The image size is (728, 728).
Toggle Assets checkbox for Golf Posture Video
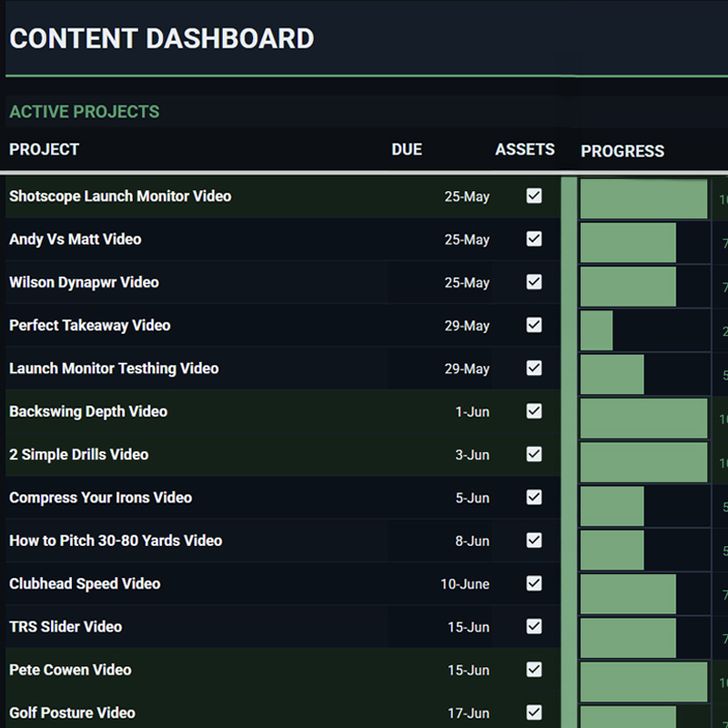click(x=534, y=713)
